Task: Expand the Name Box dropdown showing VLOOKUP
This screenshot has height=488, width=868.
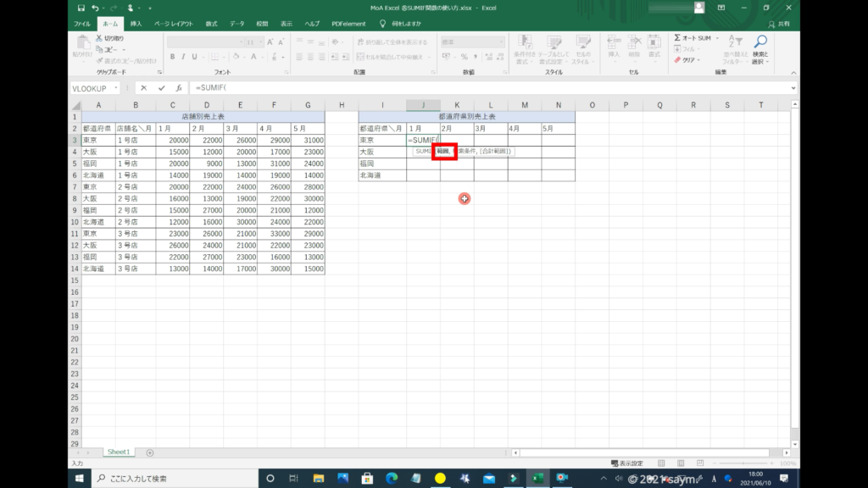Action: pyautogui.click(x=128, y=87)
